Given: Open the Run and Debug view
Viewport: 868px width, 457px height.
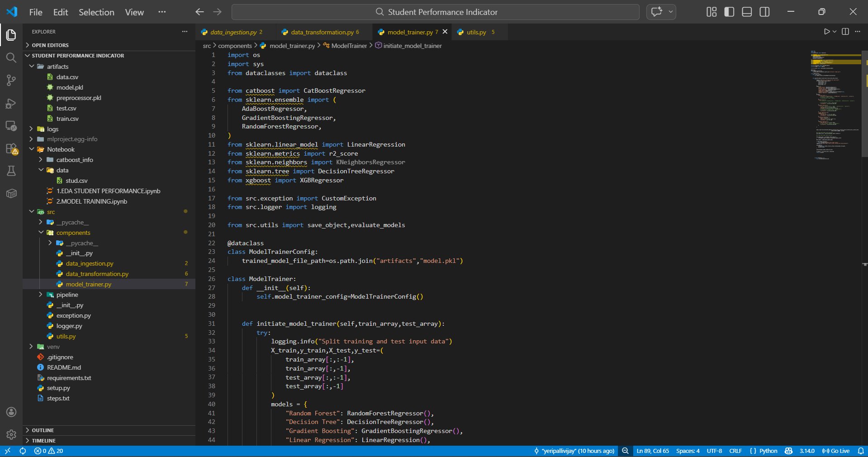Looking at the screenshot, I should pyautogui.click(x=11, y=104).
